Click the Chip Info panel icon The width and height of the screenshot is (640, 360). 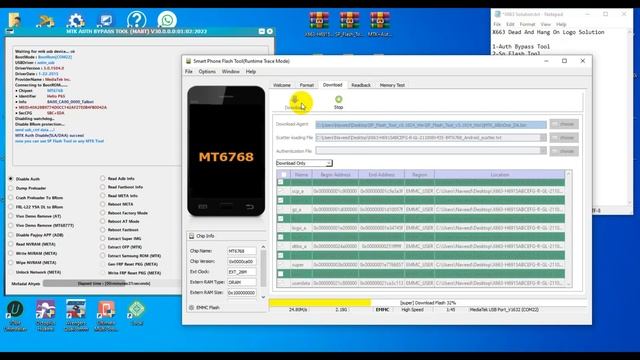click(191, 236)
